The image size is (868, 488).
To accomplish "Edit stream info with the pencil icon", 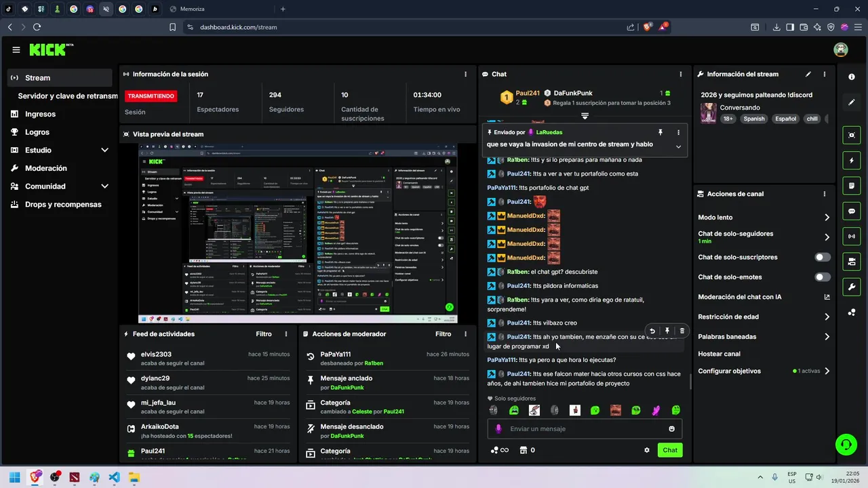I will click(808, 74).
